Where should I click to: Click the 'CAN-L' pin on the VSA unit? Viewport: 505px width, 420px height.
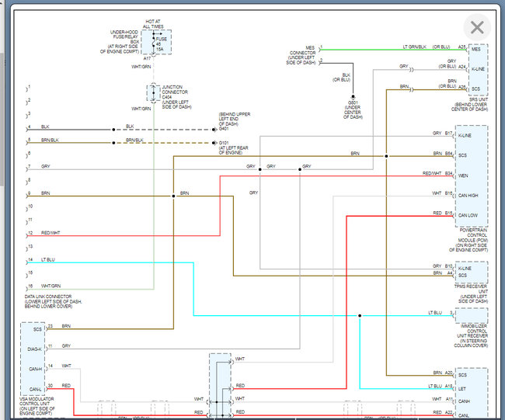coord(36,389)
